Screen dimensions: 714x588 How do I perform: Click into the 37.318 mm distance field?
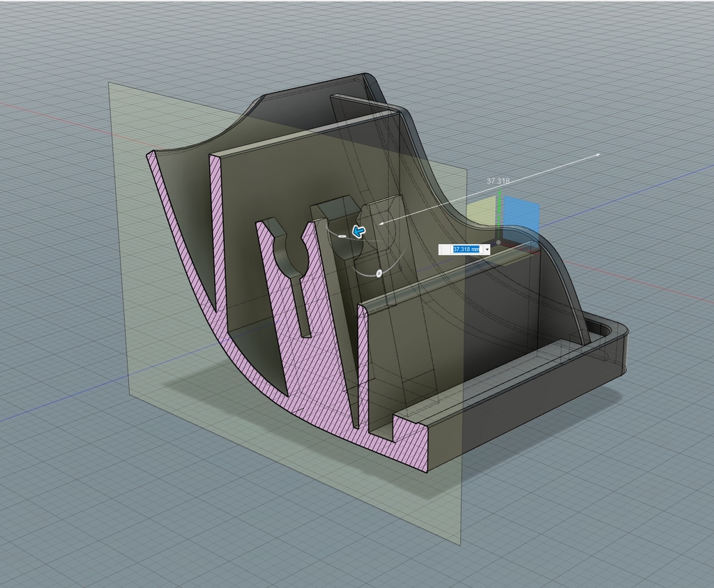466,249
